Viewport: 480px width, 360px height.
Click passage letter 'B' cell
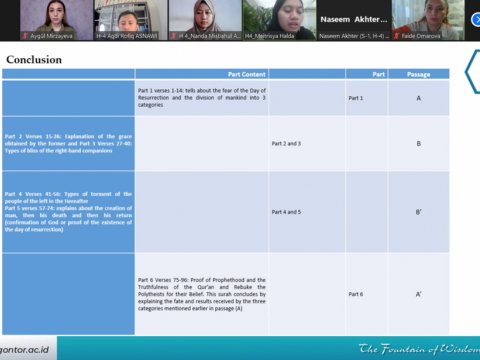(419, 144)
